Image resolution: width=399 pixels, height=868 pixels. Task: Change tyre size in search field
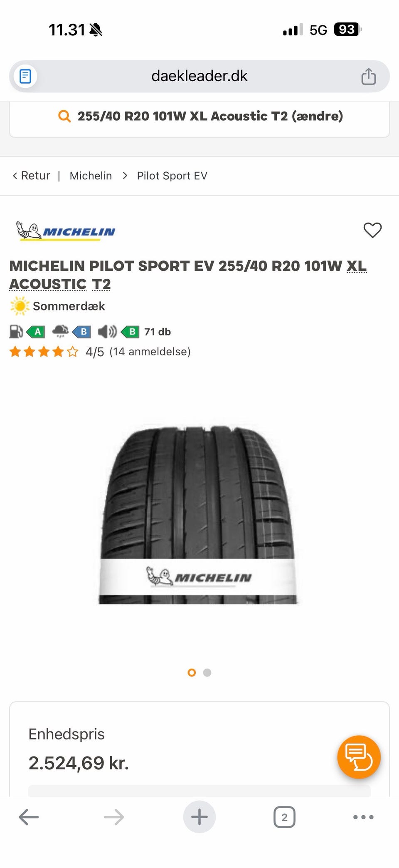(199, 116)
